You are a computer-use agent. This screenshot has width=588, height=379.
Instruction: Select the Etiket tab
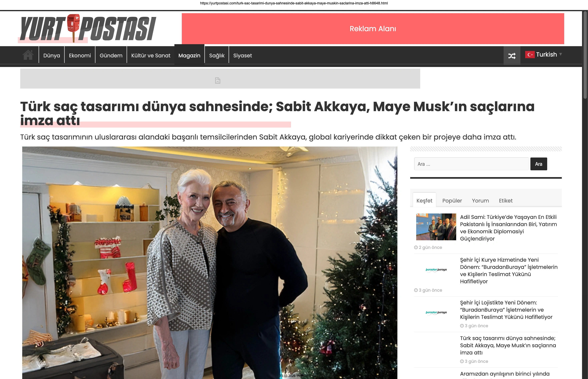(506, 200)
